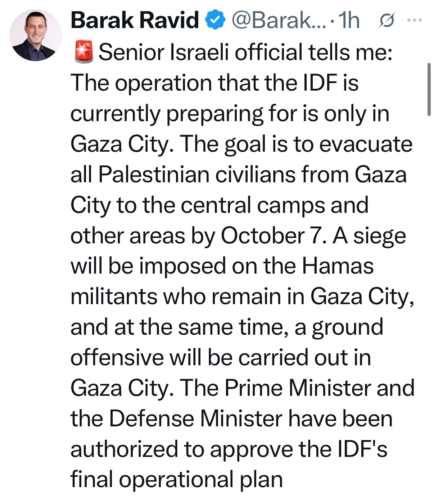434x504 pixels.
Task: Click the red siren emoji
Action: (x=84, y=52)
